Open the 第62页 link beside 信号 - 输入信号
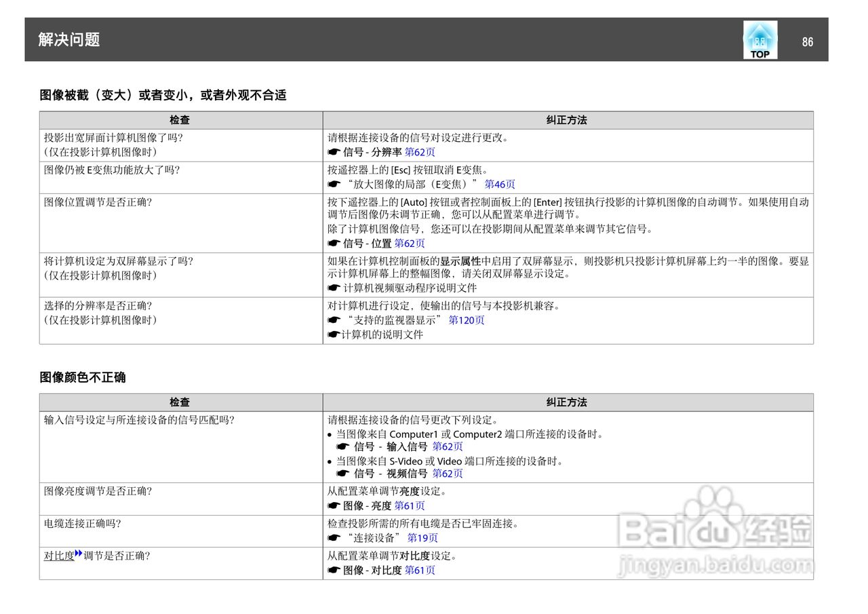This screenshot has width=868, height=614. click(448, 446)
